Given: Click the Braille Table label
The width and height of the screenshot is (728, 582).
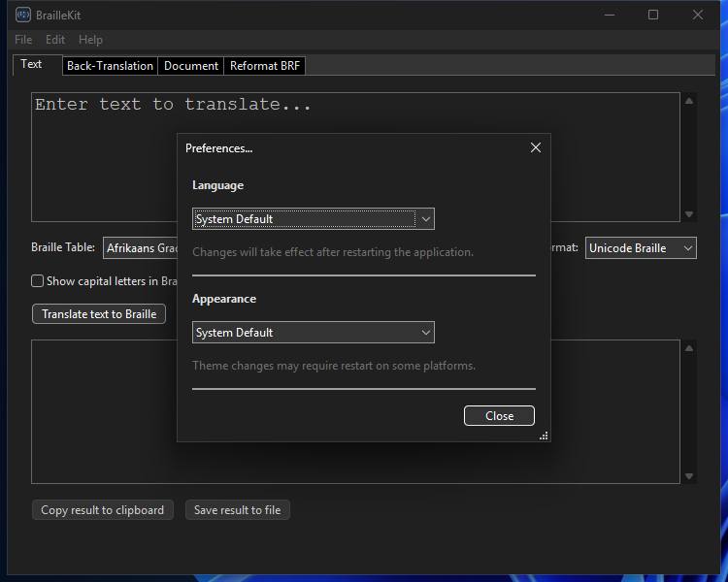Looking at the screenshot, I should coord(63,247).
